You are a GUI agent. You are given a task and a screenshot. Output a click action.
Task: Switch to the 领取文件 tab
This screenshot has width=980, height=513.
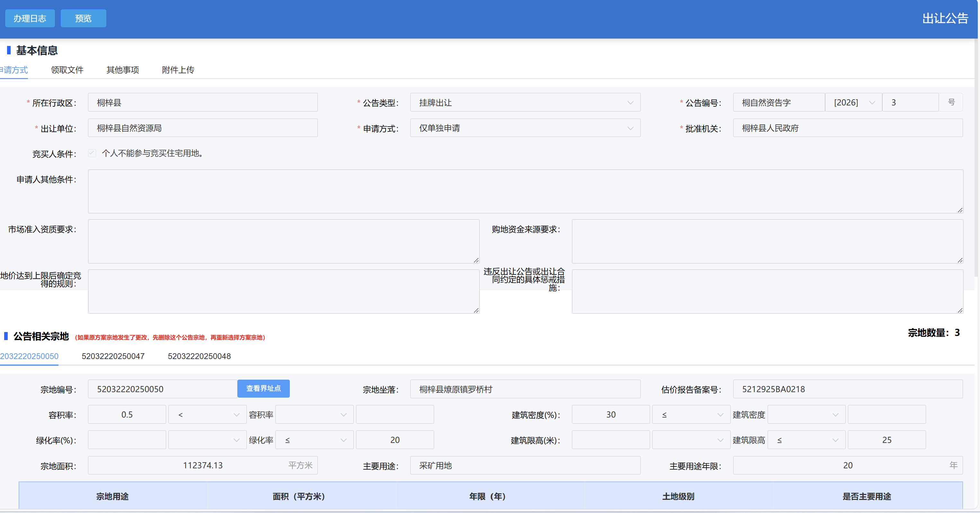click(x=67, y=70)
